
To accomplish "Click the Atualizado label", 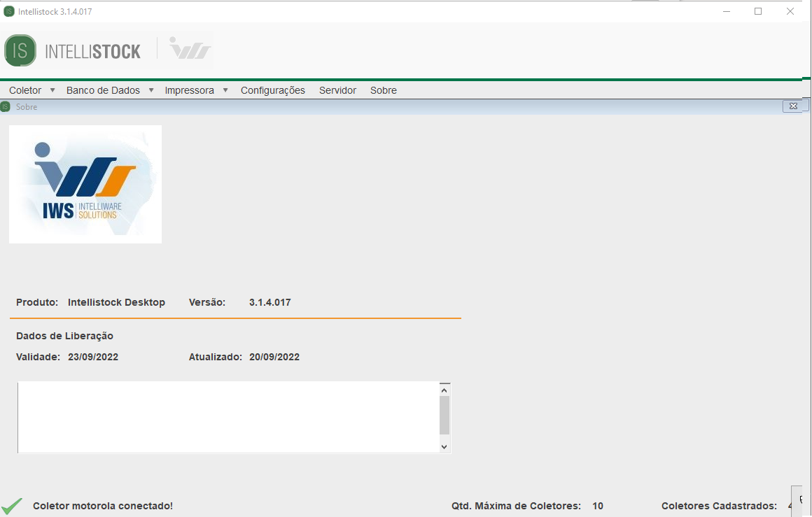I will pos(216,357).
